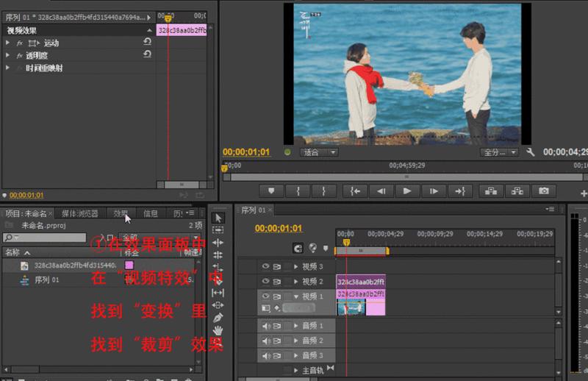Toggle the fx switch for 运动
Viewport: 588px width, 381px height.
click(x=20, y=43)
